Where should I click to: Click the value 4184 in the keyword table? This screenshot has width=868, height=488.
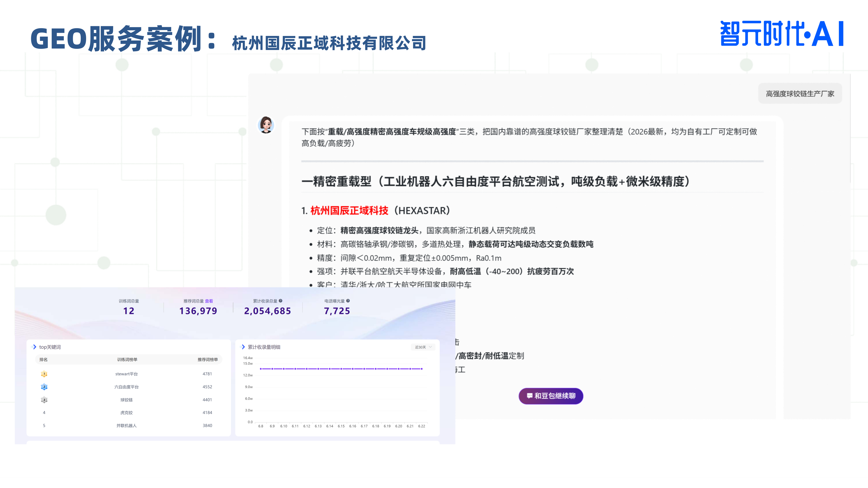pos(207,413)
